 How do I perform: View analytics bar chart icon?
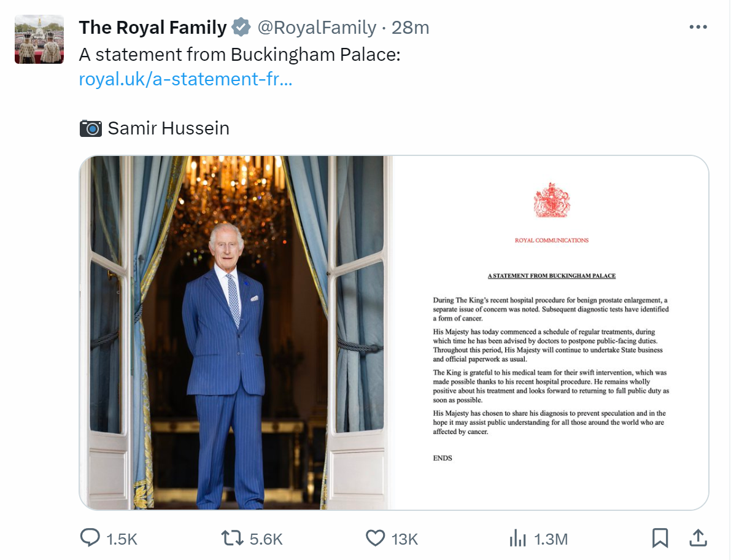point(517,538)
